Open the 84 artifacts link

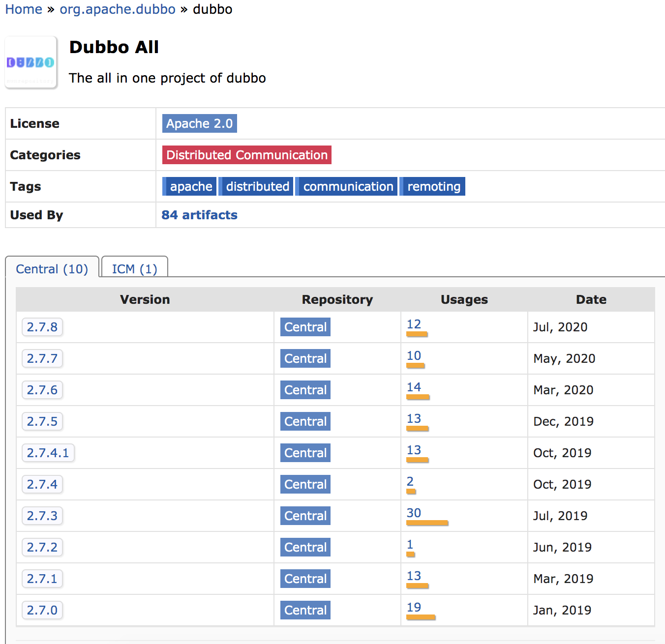coord(199,215)
